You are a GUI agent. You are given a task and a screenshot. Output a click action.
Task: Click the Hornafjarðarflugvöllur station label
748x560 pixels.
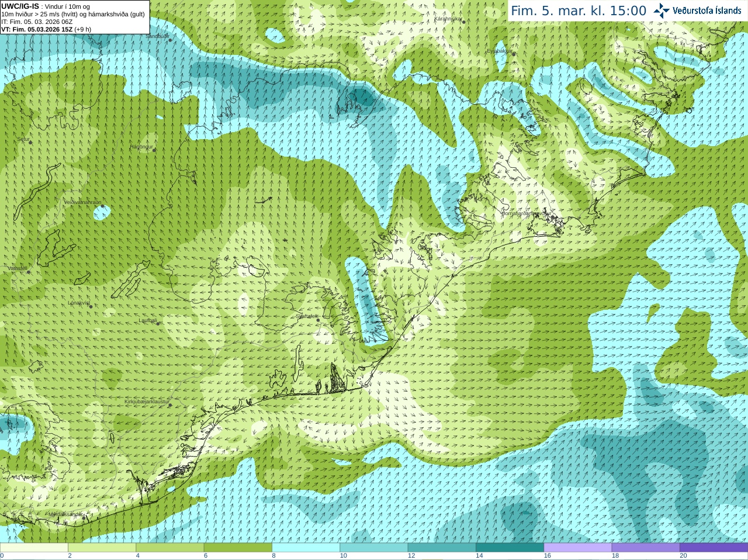(526, 213)
